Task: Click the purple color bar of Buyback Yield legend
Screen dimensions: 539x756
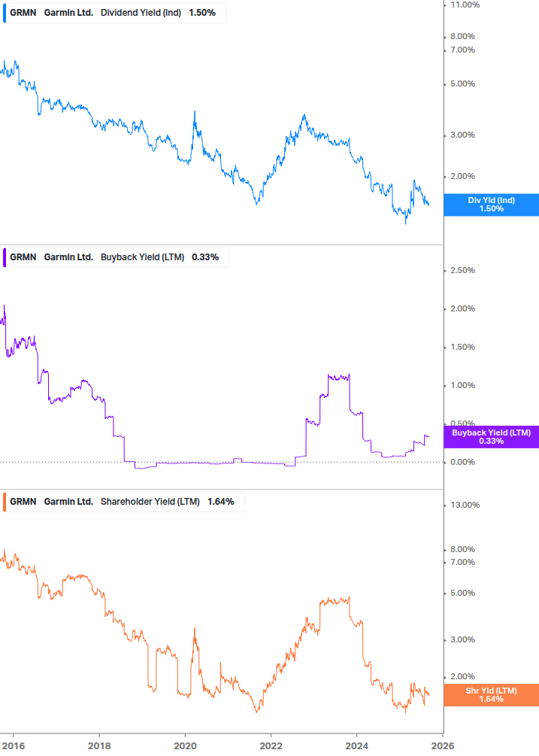Action: coord(5,257)
